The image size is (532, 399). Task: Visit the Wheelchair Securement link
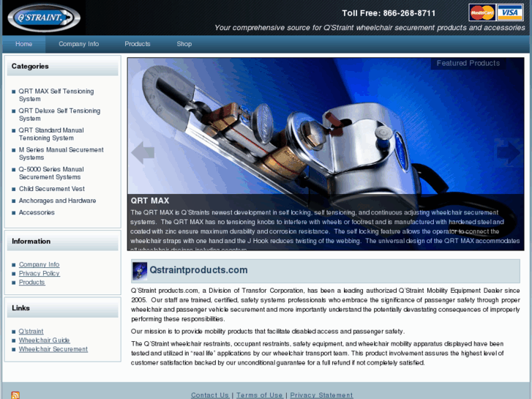(53, 349)
